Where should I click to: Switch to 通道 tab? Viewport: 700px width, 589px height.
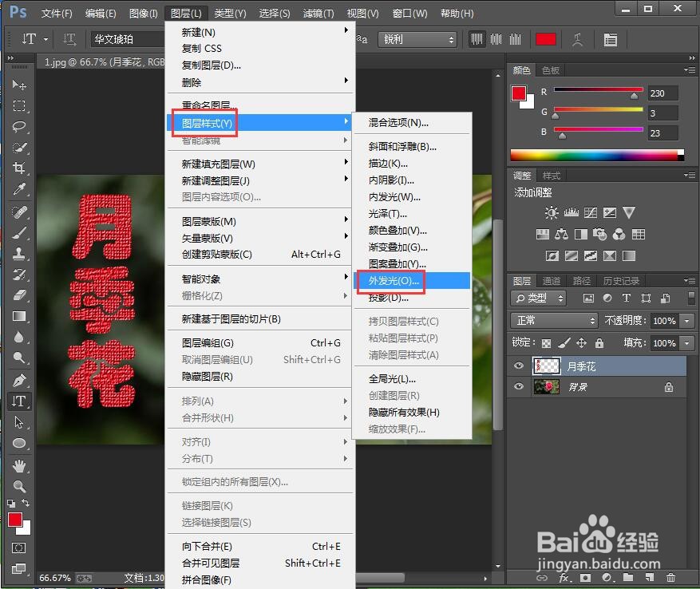click(552, 281)
